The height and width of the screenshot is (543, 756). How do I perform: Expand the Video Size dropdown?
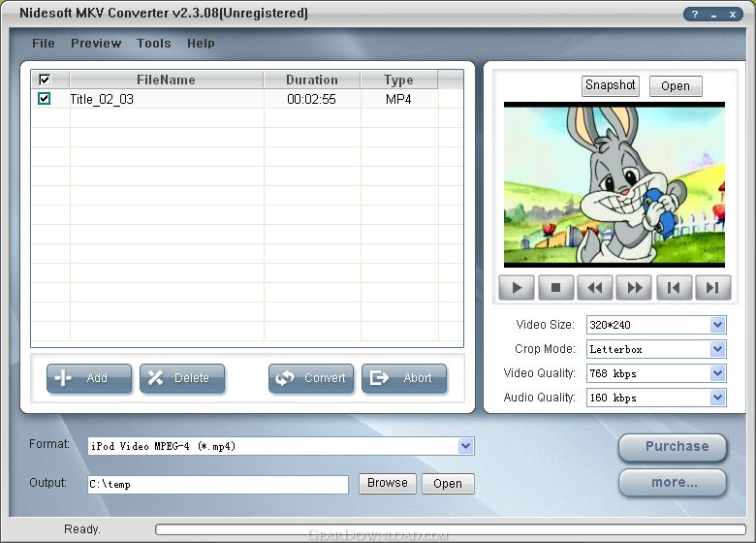pyautogui.click(x=717, y=325)
